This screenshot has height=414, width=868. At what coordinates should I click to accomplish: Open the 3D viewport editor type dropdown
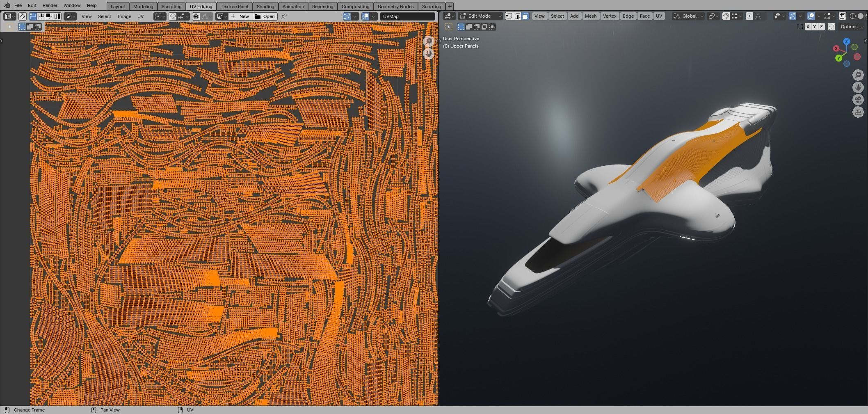[449, 16]
